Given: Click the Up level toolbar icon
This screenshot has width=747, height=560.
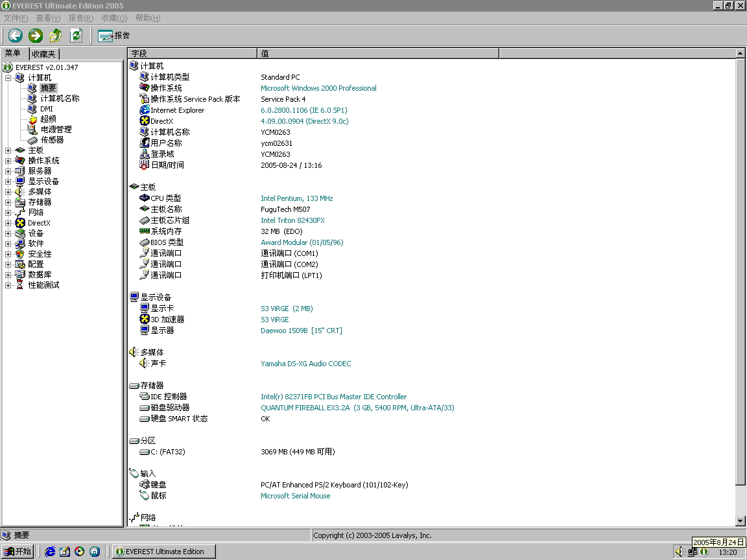Looking at the screenshot, I should pyautogui.click(x=56, y=35).
